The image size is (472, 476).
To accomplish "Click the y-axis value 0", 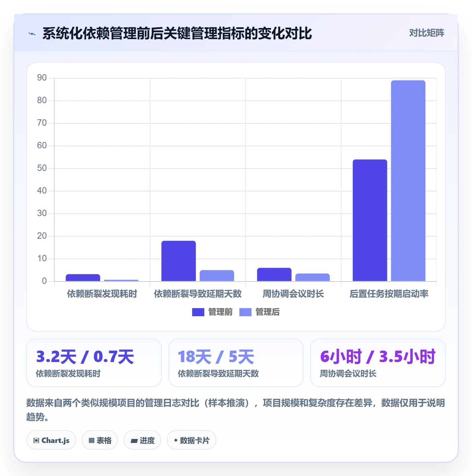I will click(44, 281).
